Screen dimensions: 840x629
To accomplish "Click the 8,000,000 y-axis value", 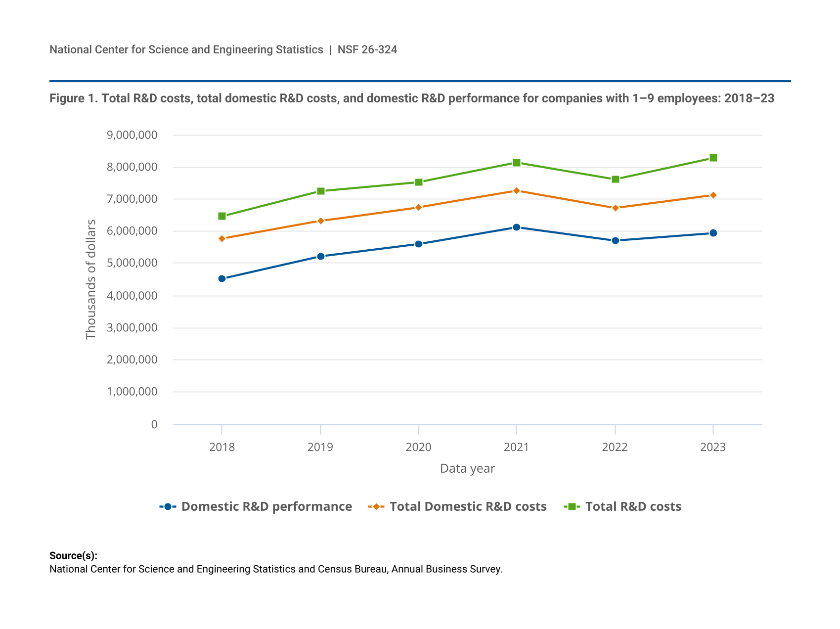I will [132, 167].
